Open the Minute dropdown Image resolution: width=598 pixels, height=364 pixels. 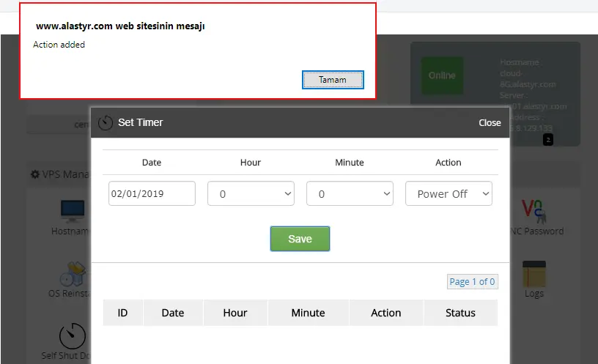(350, 193)
